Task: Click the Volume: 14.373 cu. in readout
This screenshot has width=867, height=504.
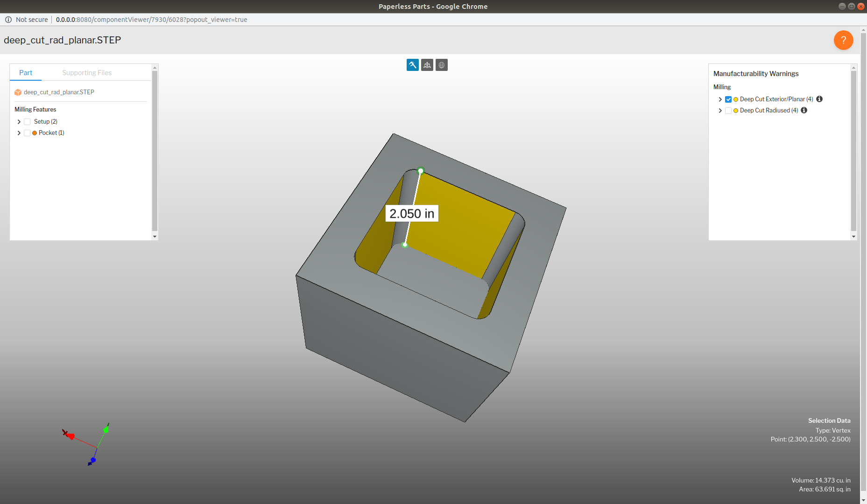Action: (821, 480)
